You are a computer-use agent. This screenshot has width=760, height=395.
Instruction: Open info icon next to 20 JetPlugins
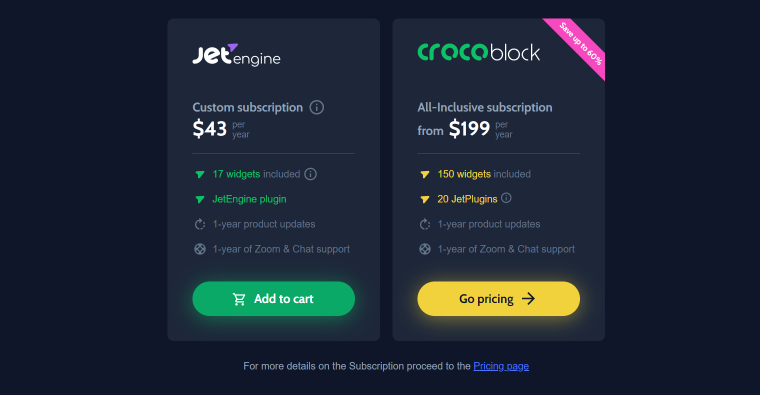506,198
